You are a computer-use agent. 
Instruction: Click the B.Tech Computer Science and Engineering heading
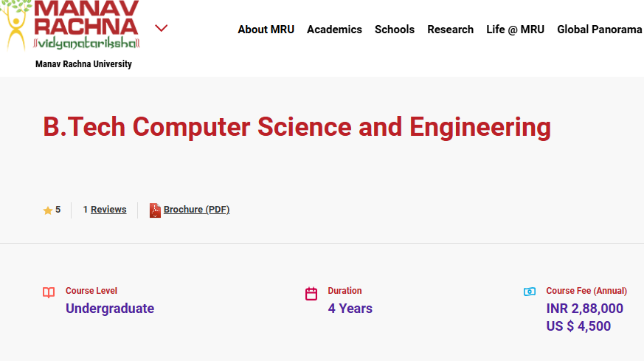[x=297, y=127]
